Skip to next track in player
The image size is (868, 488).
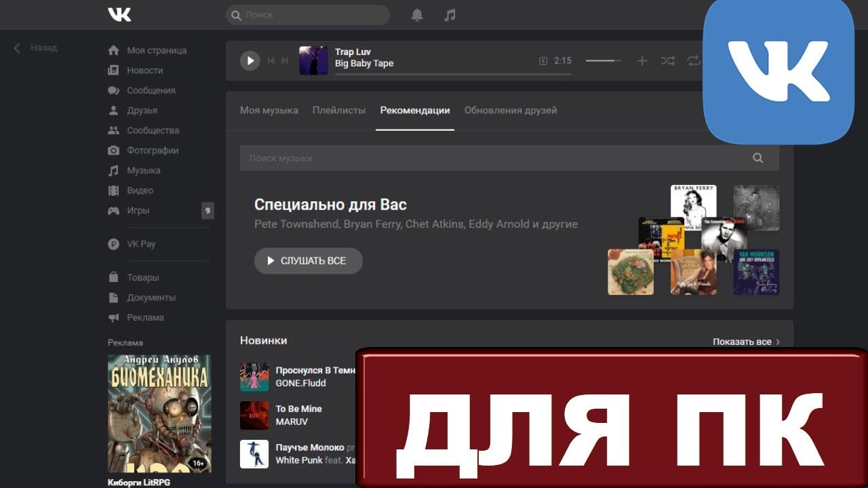pos(285,60)
